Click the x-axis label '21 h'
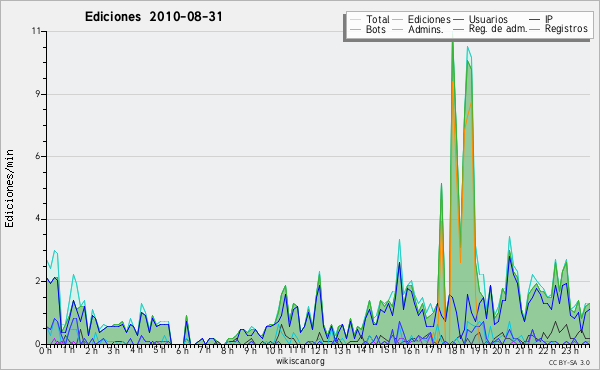The image size is (600, 370). [524, 350]
